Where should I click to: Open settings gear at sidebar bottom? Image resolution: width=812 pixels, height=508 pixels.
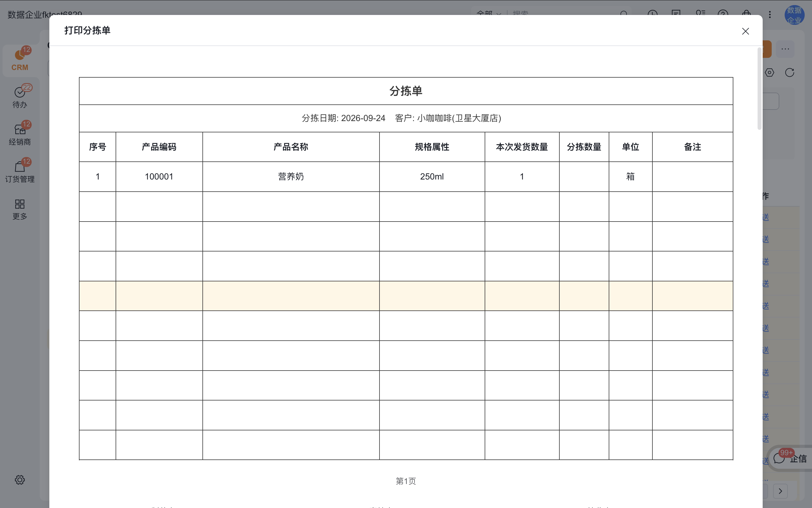(20, 480)
